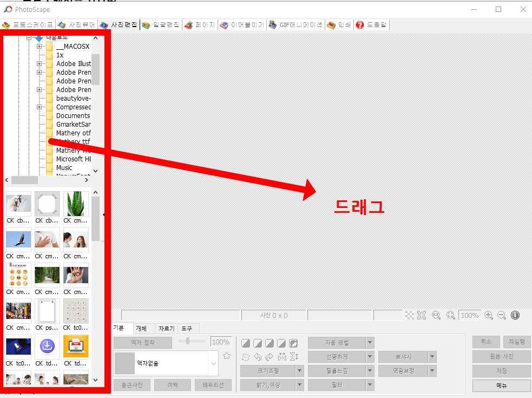Image resolution: width=532 pixels, height=398 pixels.
Task: Click the photo information (i) icon
Action: click(515, 315)
